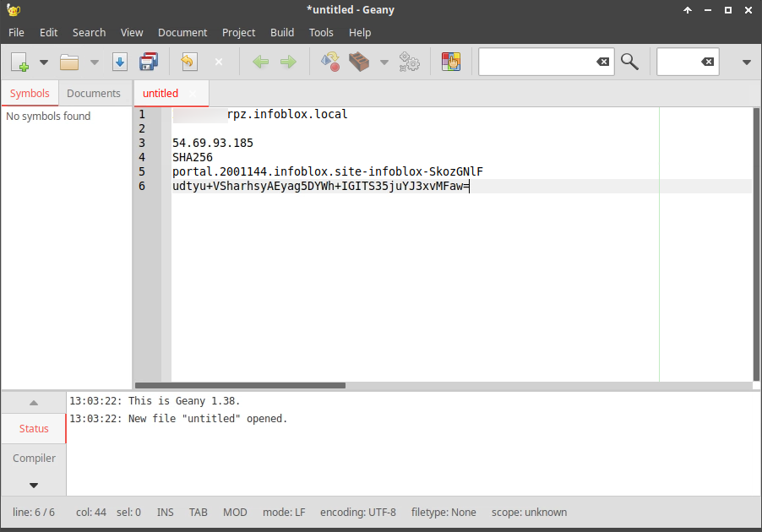Expand the toolbar overflow arrow
The width and height of the screenshot is (762, 532).
click(x=747, y=62)
